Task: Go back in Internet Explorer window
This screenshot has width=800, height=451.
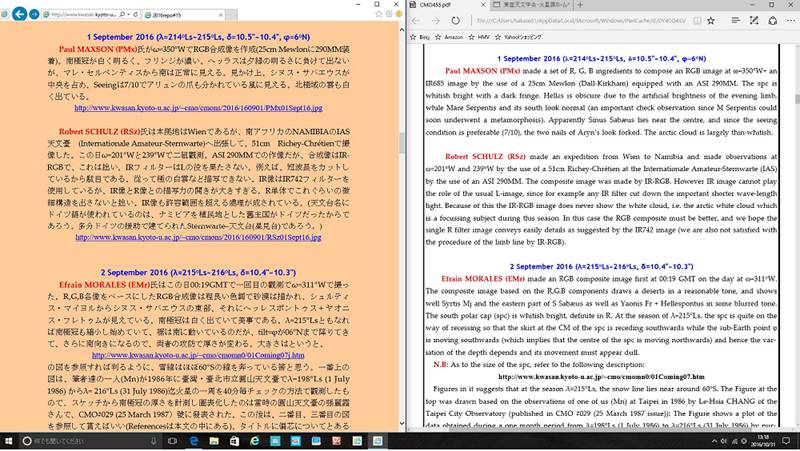Action: point(19,14)
